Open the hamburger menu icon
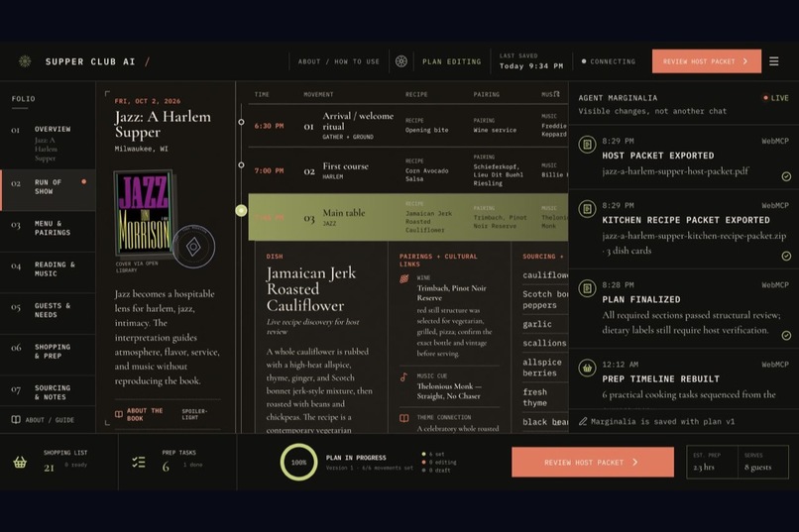This screenshot has height=532, width=799. pyautogui.click(x=773, y=61)
